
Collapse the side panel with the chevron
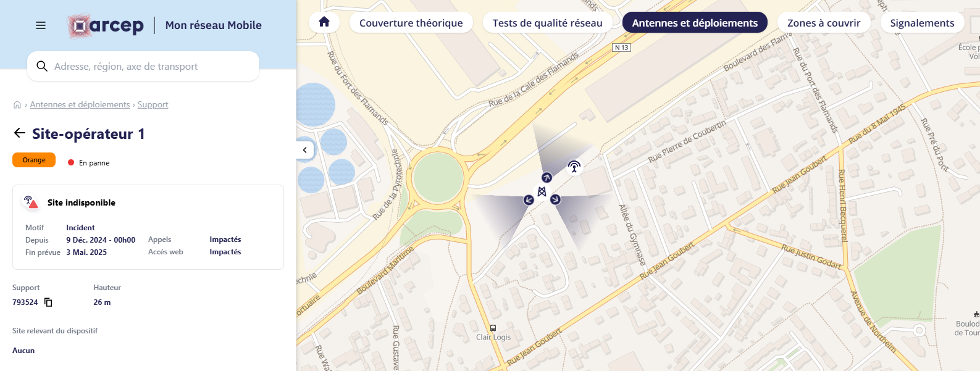point(305,150)
